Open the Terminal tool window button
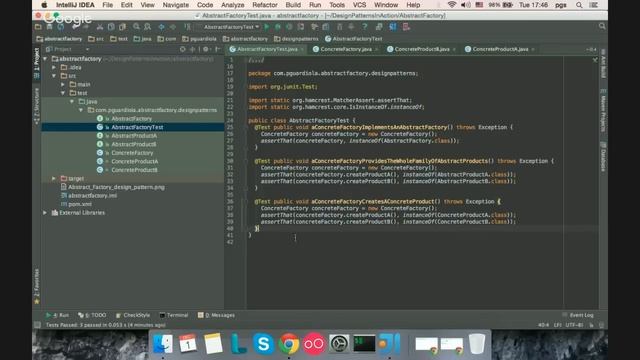 (x=174, y=315)
